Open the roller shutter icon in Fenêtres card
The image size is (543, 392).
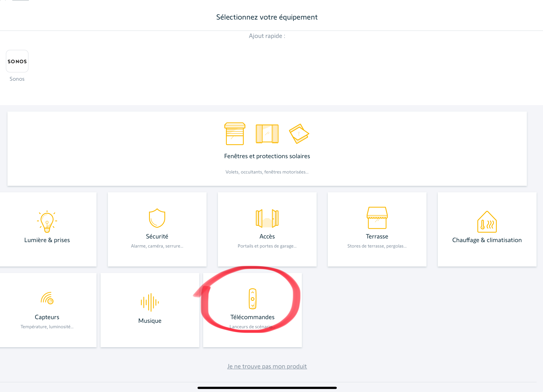point(235,134)
